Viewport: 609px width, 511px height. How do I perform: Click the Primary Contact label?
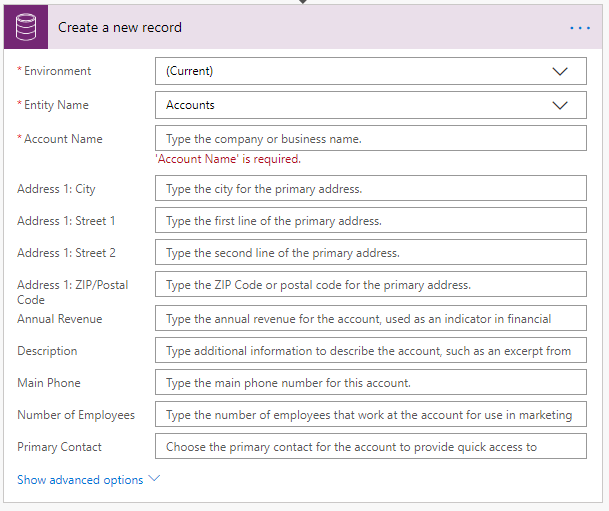coord(59,447)
